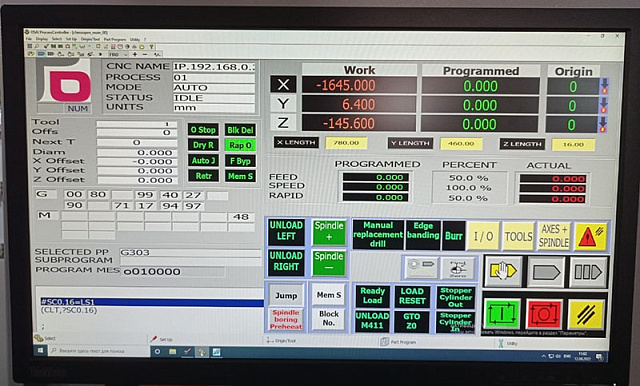The height and width of the screenshot is (386, 640).
Task: Click the yellow TOOLS panel button
Action: (518, 236)
